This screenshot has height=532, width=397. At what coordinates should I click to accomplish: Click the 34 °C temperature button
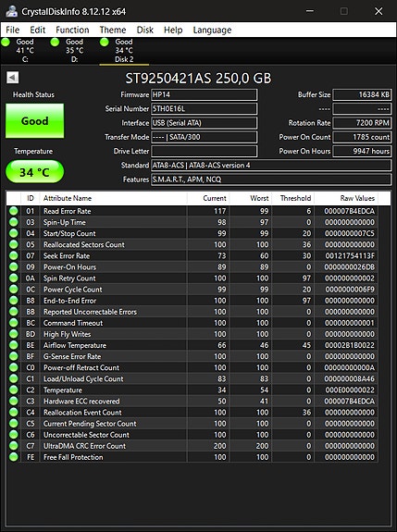34,172
